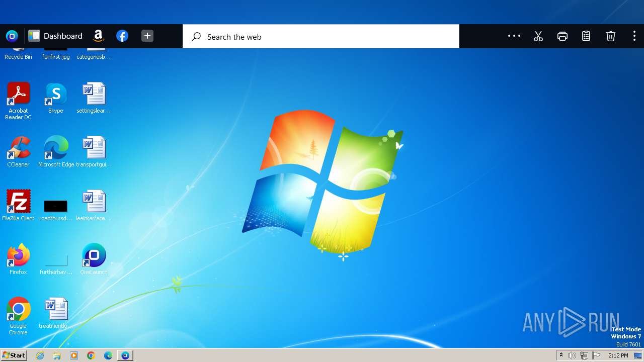Add a new shortcut with plus button
The height and width of the screenshot is (362, 644).
(147, 36)
